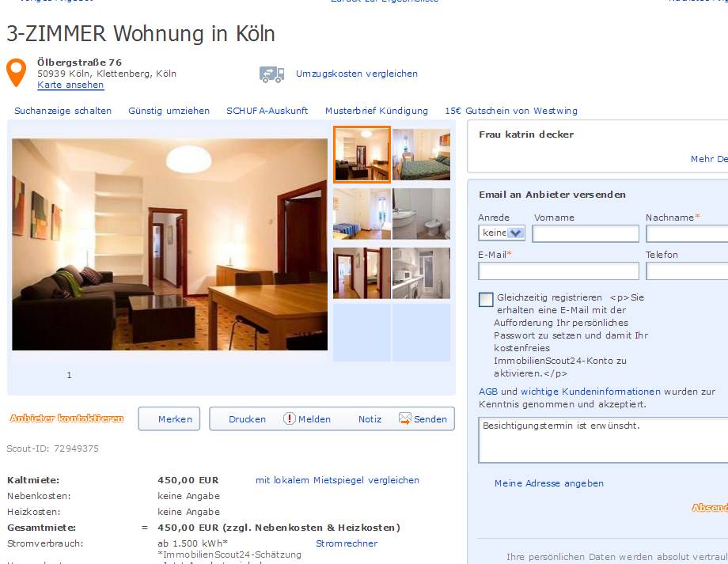Click the E-Mail input field
This screenshot has height=564, width=728.
[559, 271]
